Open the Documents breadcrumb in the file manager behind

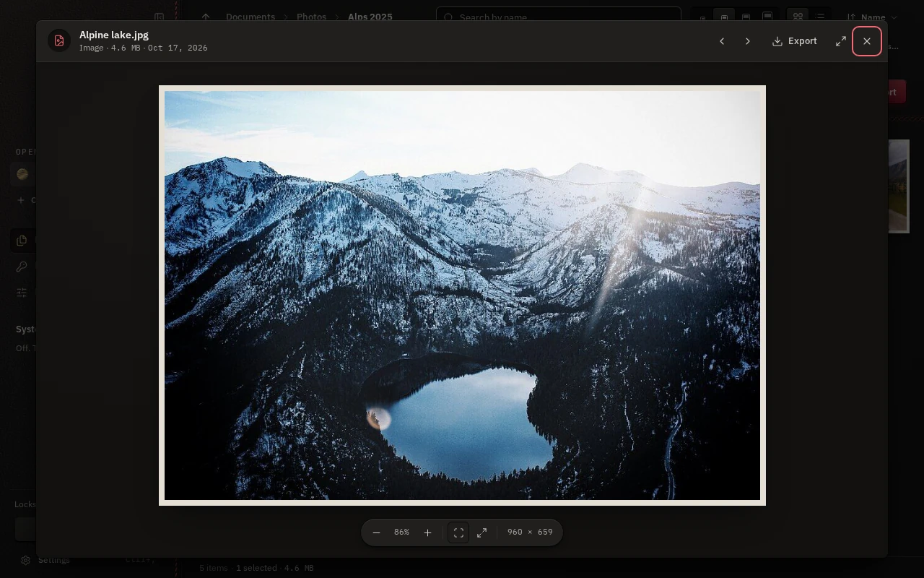coord(250,17)
